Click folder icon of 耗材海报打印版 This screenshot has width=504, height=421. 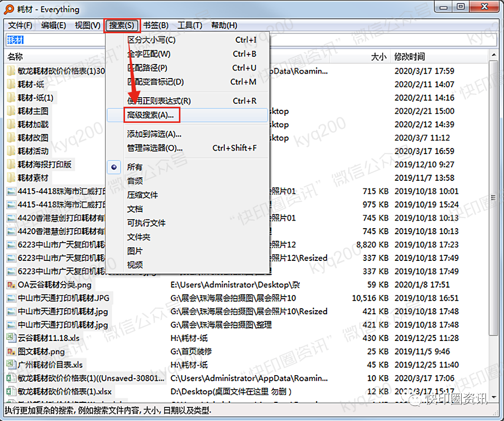[11, 164]
